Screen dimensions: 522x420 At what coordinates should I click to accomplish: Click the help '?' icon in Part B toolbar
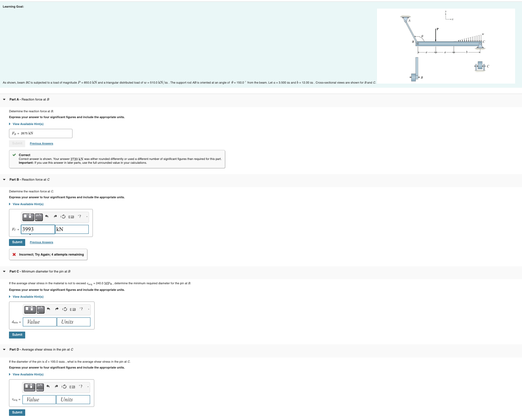click(80, 217)
